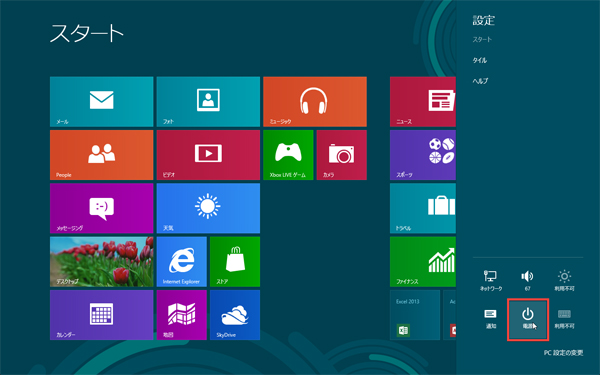This screenshot has width=600, height=375.
Task: Click the brightness sun icon
Action: tap(564, 280)
